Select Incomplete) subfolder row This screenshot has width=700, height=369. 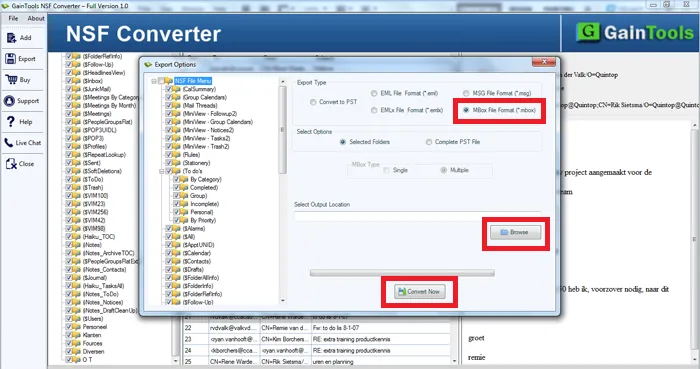[204, 204]
